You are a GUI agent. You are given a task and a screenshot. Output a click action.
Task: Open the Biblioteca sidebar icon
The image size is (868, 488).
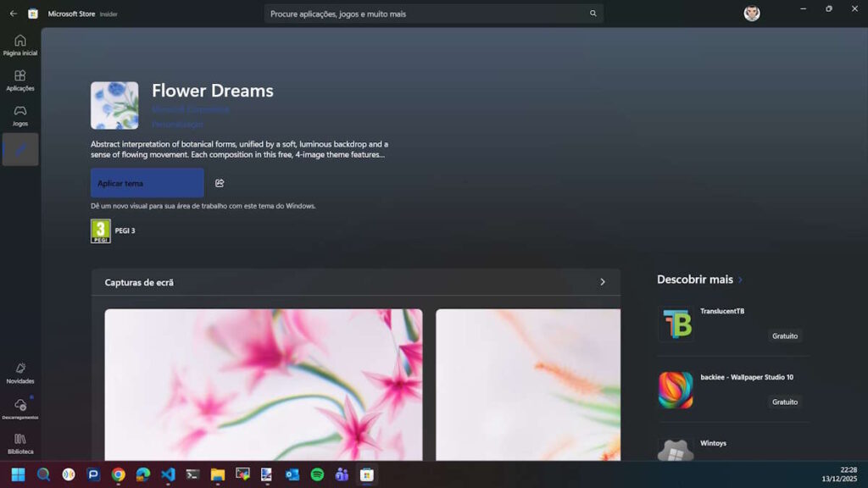19,442
